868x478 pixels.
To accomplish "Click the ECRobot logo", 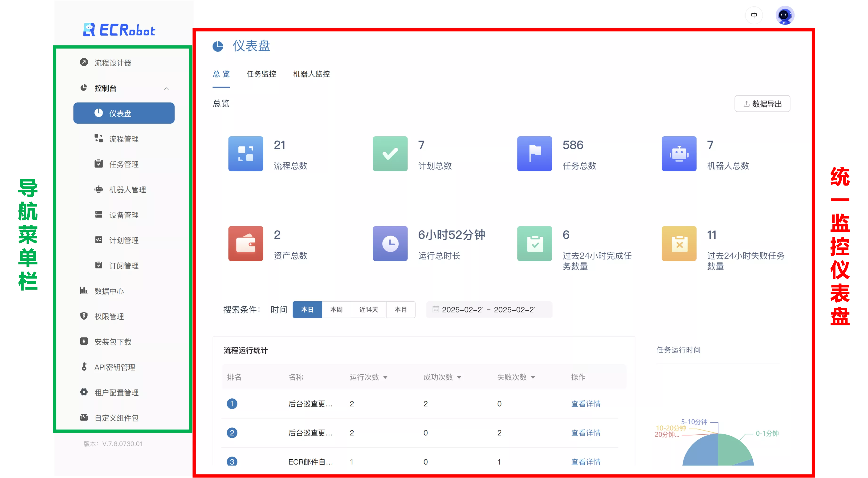I will (x=119, y=30).
